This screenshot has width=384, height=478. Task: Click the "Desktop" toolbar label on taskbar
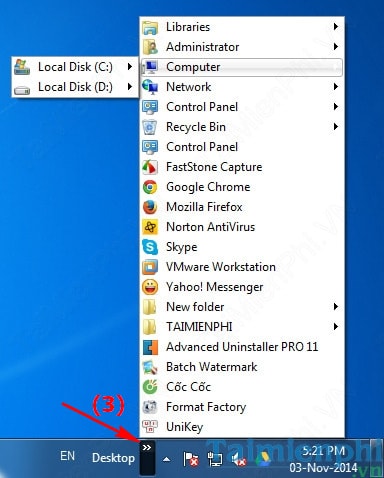113,458
